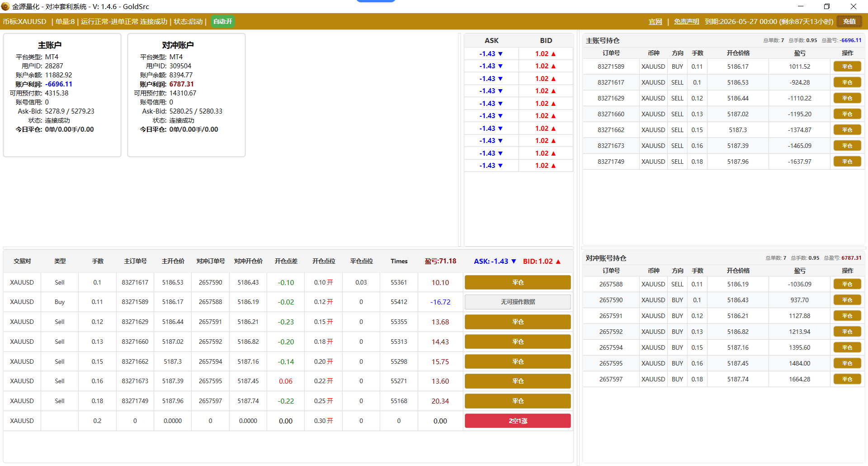This screenshot has width=868, height=466.
Task: Open the 免责声明 disclaimer link
Action: tap(686, 22)
